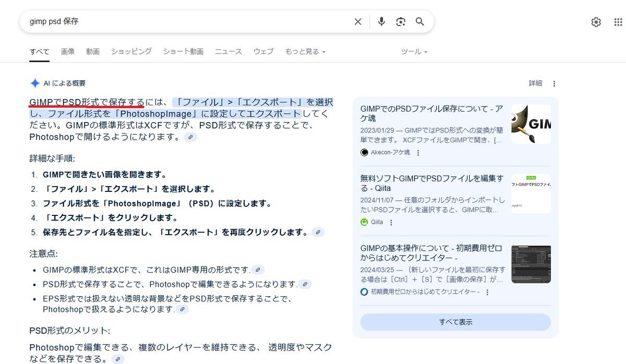Click the AI による概要 label

click(x=65, y=83)
